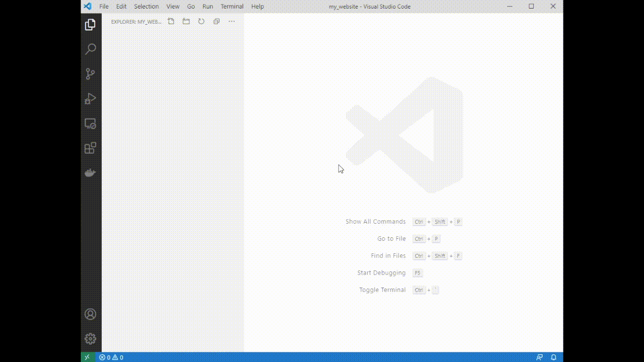Image resolution: width=644 pixels, height=362 pixels.
Task: Open the Selection menu
Action: (x=146, y=6)
